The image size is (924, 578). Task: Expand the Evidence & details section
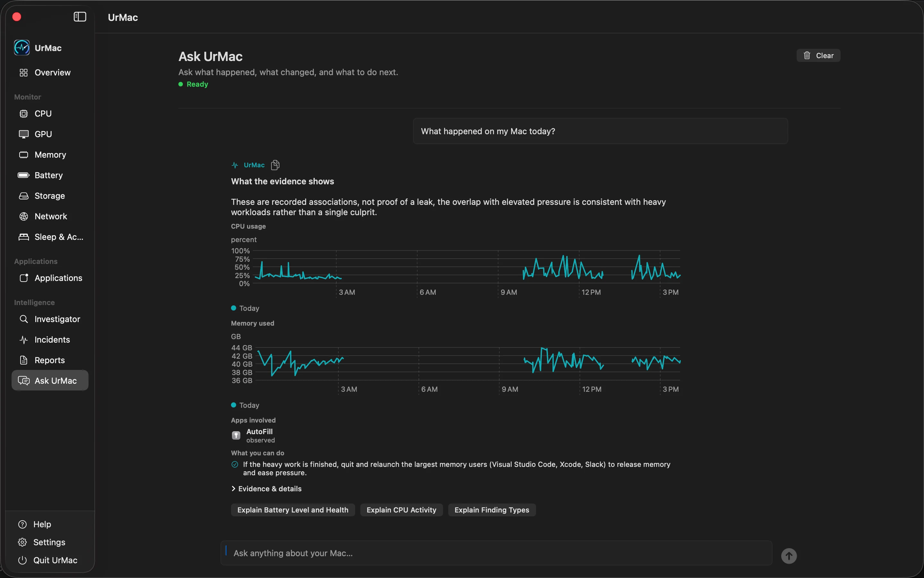coord(267,488)
